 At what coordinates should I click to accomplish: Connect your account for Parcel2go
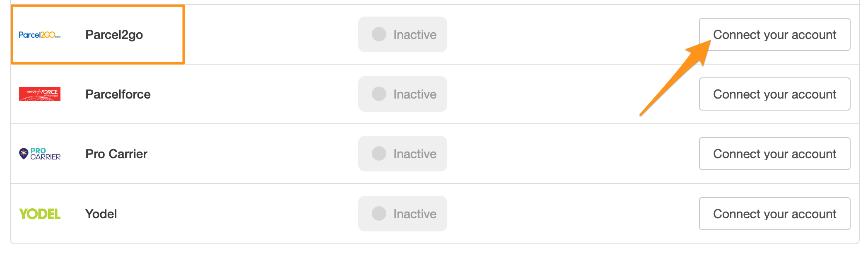coord(774,34)
